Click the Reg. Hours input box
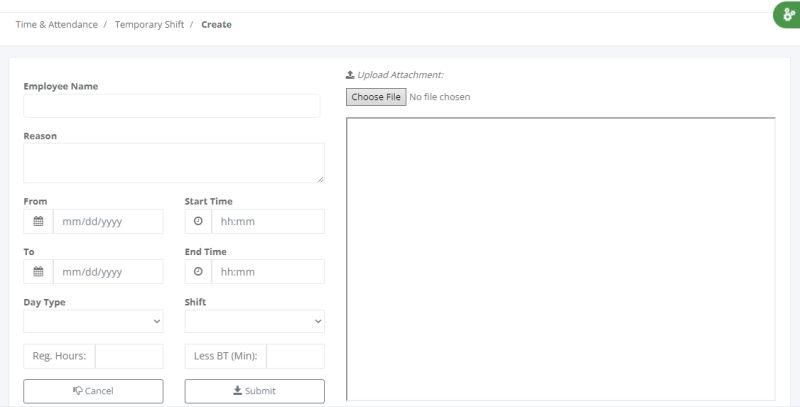Screen dimensions: 800x407 tap(129, 356)
